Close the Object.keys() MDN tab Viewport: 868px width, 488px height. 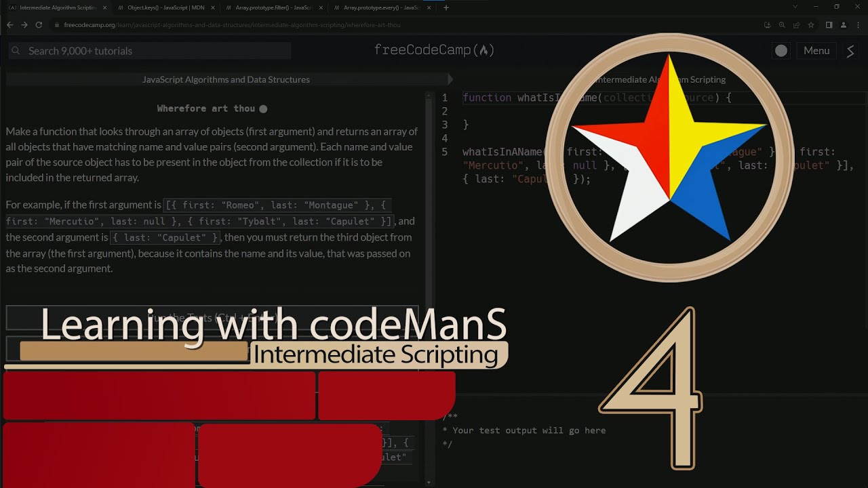click(x=212, y=7)
